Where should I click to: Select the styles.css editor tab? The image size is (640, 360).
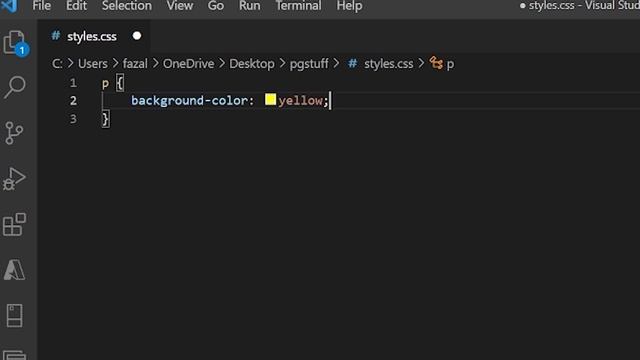tap(94, 36)
